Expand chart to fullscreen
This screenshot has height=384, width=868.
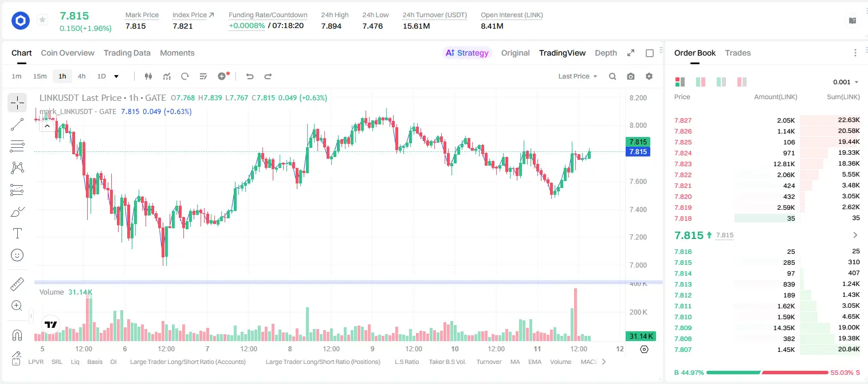click(631, 53)
